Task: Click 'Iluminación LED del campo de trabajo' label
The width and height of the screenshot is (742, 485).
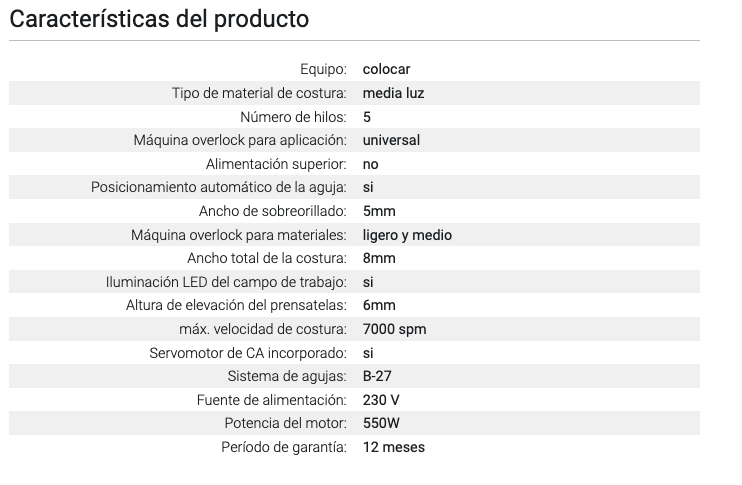Action: (226, 282)
